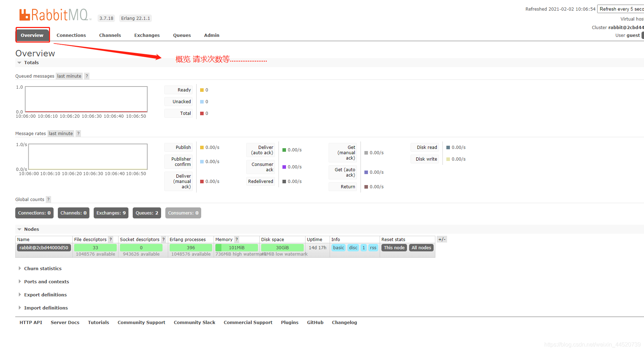Click the Erlang processes 396 bar

tap(191, 247)
